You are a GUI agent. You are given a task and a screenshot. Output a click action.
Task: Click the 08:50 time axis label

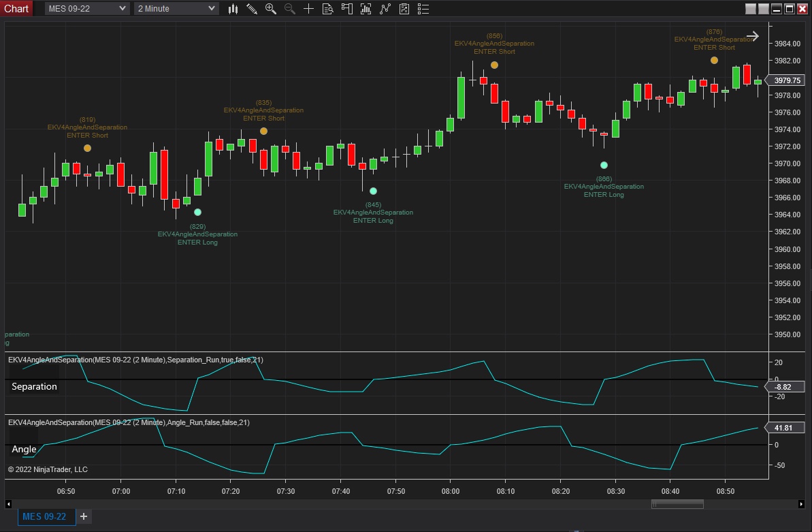[725, 491]
